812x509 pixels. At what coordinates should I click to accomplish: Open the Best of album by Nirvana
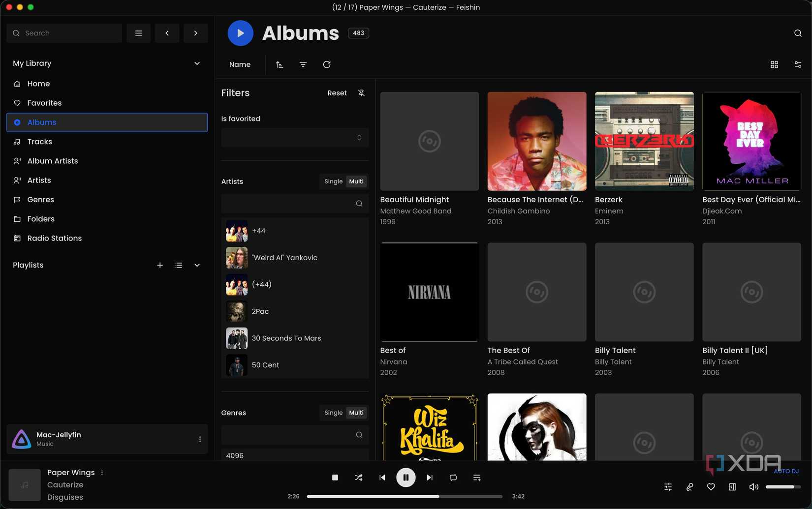pos(429,292)
